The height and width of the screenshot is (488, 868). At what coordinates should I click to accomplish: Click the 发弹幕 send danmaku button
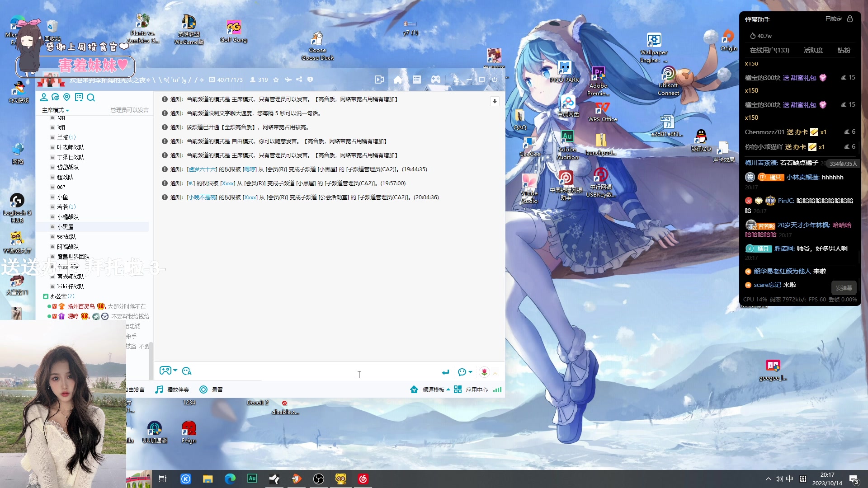(844, 287)
